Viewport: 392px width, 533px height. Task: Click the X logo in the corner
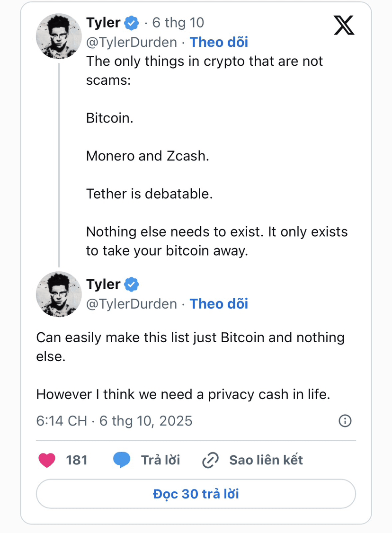344,25
